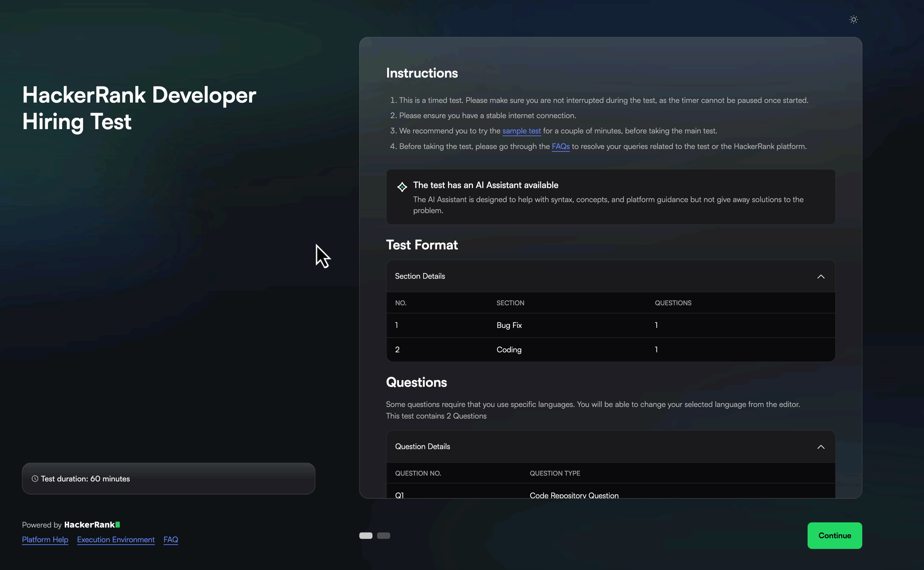This screenshot has width=924, height=570.
Task: Open the Execution Environment link
Action: (116, 539)
